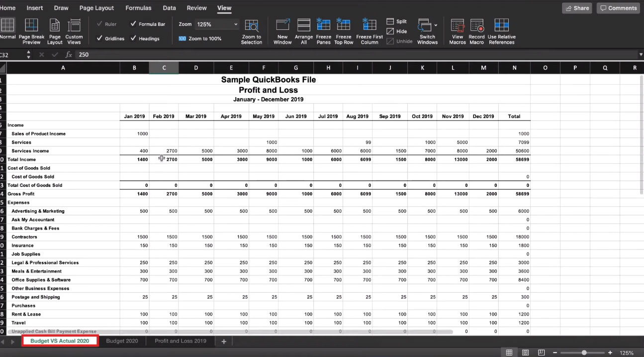Click the Arrange All icon
The height and width of the screenshot is (357, 644).
coord(303,31)
